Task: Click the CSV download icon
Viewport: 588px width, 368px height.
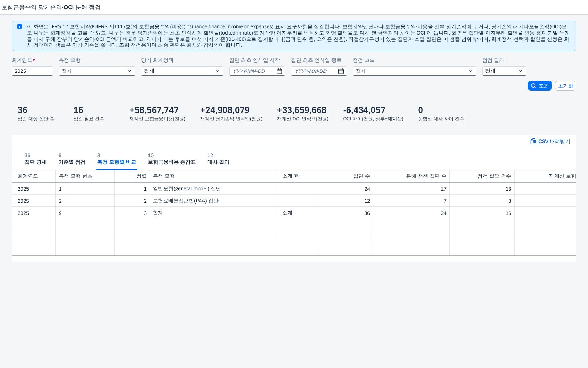Action: pos(533,141)
